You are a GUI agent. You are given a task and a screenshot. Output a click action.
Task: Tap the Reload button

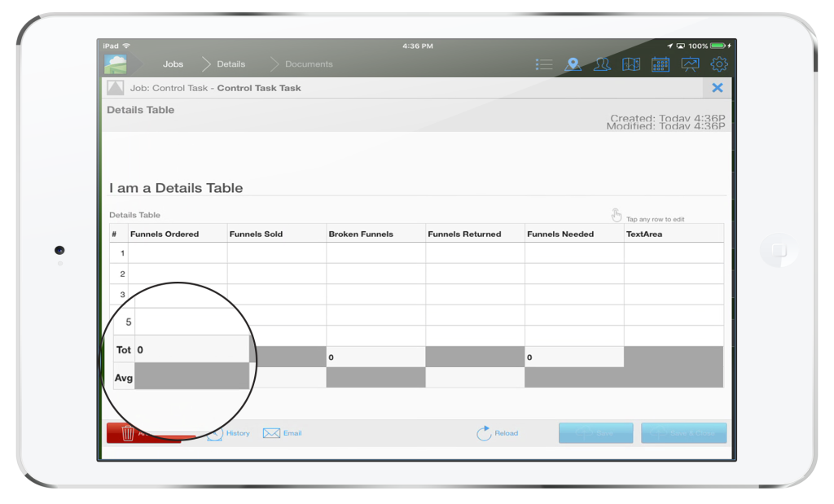pyautogui.click(x=498, y=433)
